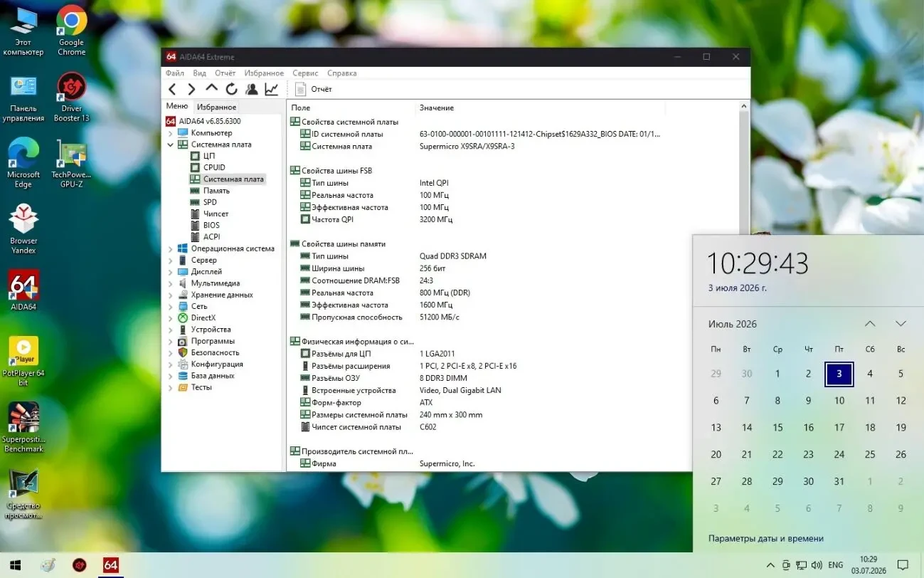This screenshot has height=578, width=924.
Task: Go back with the left arrow toolbar icon
Action: click(x=172, y=89)
